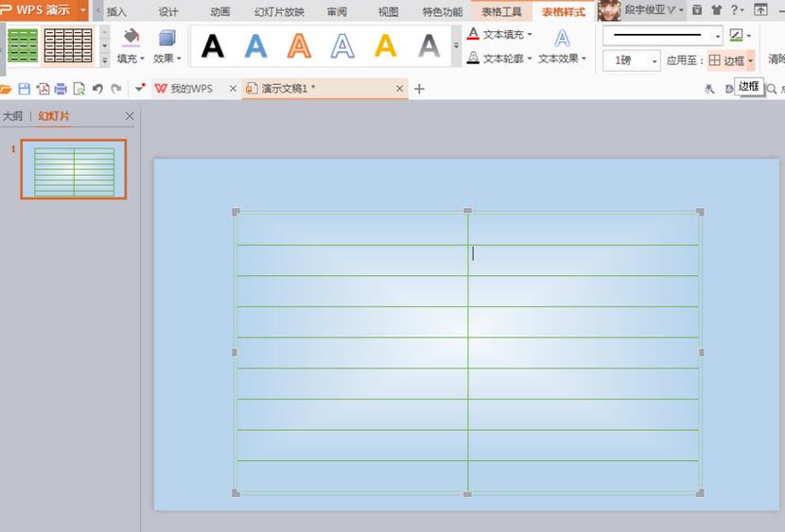Switch to the 动画 tab
Screen dimensions: 785x532
coord(219,12)
